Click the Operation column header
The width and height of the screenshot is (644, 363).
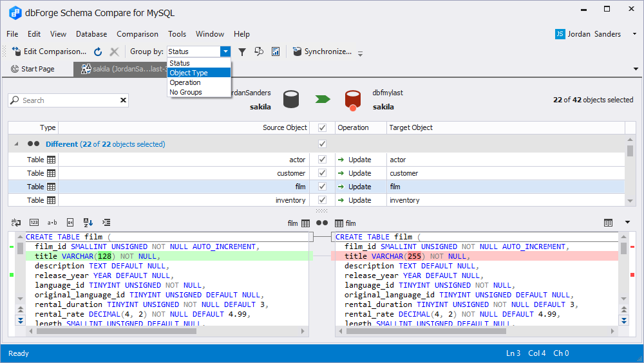pos(361,127)
